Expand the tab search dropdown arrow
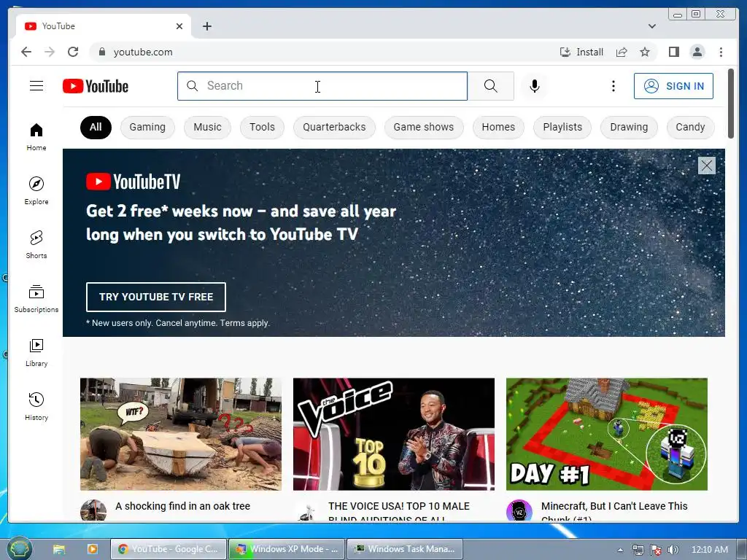 click(x=651, y=26)
